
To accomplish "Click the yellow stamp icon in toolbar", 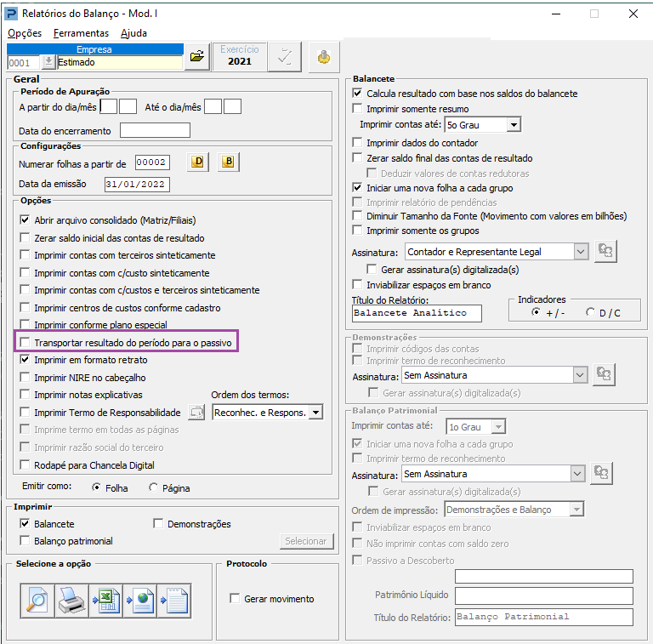I will (x=324, y=57).
